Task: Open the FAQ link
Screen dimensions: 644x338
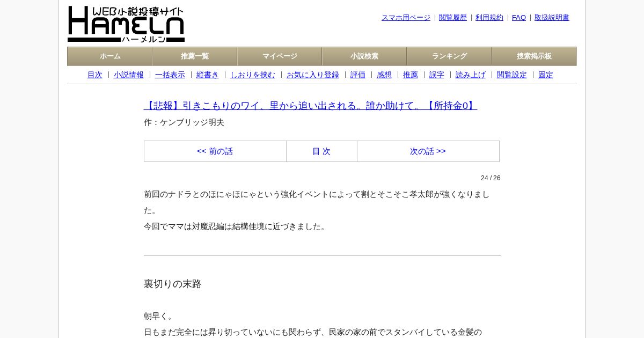Action: pyautogui.click(x=519, y=18)
